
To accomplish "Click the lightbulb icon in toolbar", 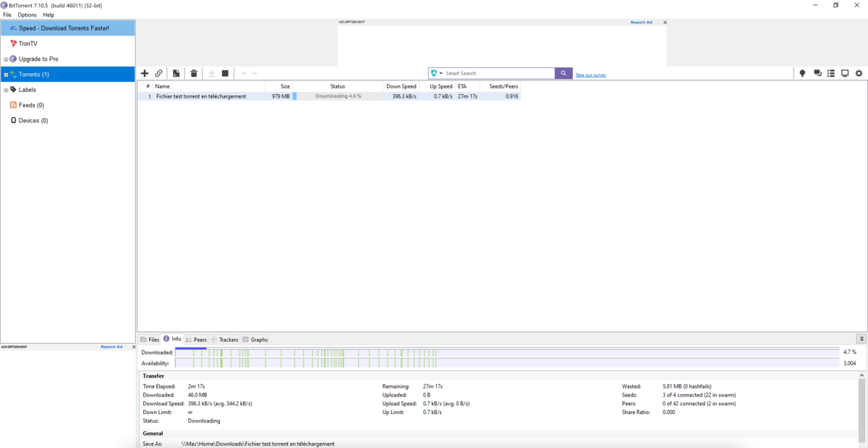I will click(x=801, y=73).
